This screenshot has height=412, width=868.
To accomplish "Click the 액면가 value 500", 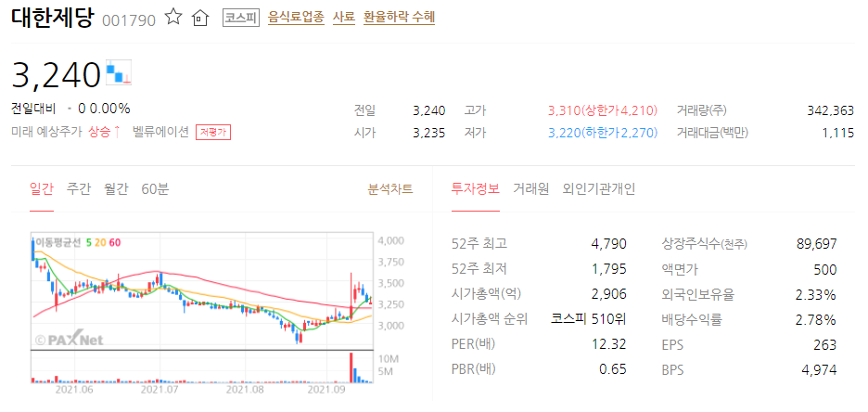I will tap(825, 269).
